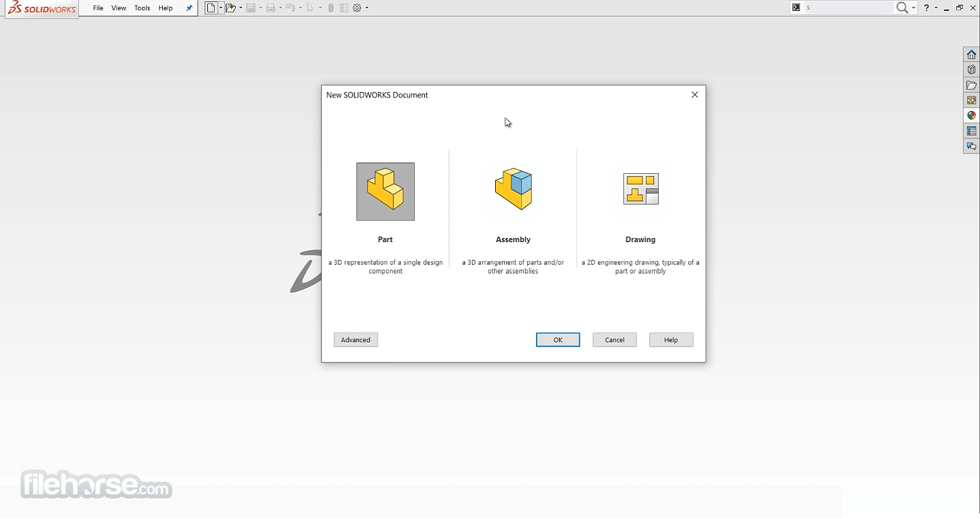Restore down the SOLIDWORKS window
Screen dimensions: 980x519
(x=960, y=8)
